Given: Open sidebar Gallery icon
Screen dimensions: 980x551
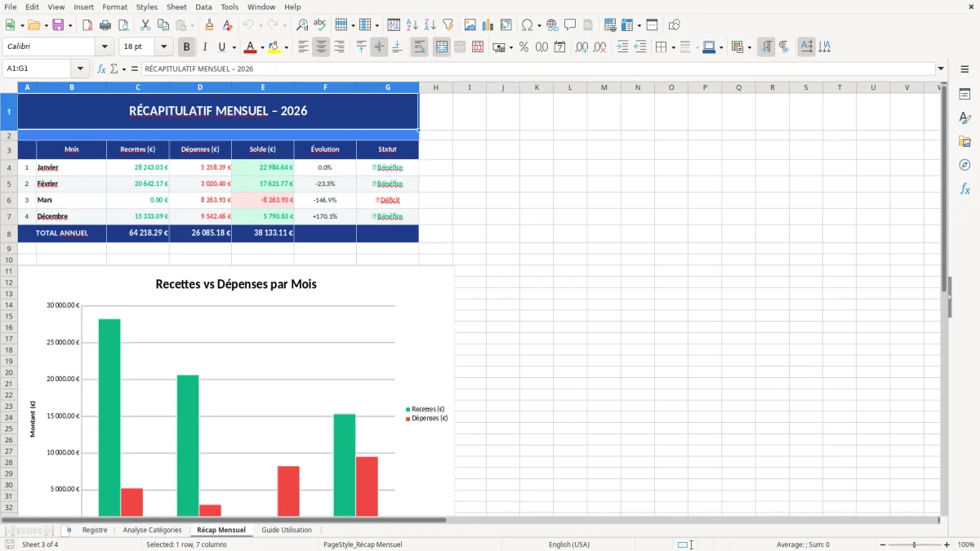Looking at the screenshot, I should point(964,141).
